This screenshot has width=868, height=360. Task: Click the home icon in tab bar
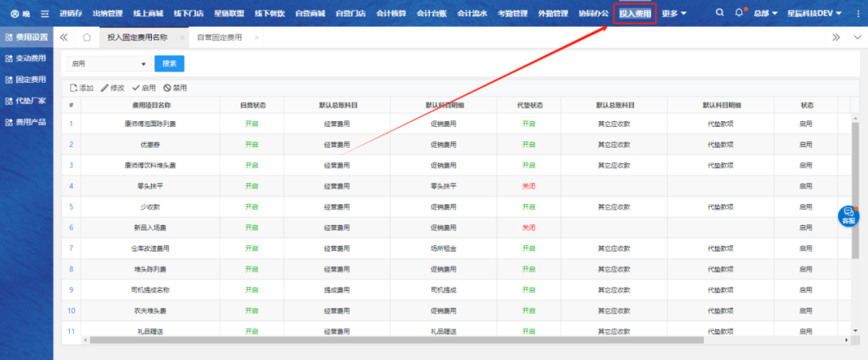(87, 38)
